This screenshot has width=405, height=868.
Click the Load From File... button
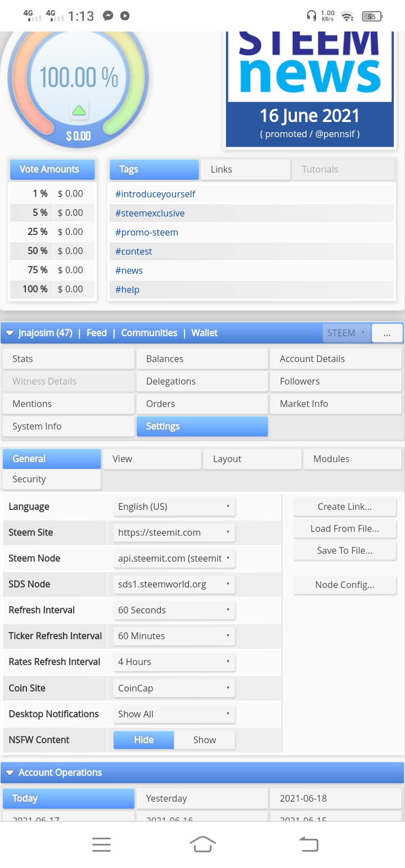[345, 528]
